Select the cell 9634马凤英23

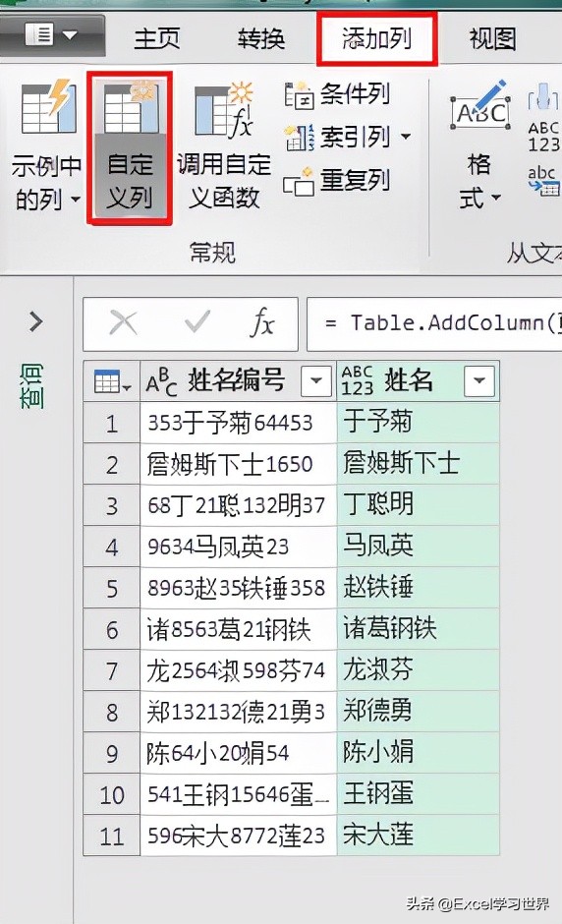click(238, 547)
